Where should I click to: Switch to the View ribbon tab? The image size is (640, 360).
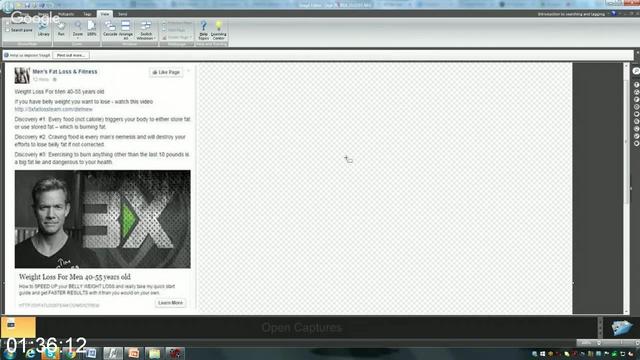pyautogui.click(x=104, y=14)
